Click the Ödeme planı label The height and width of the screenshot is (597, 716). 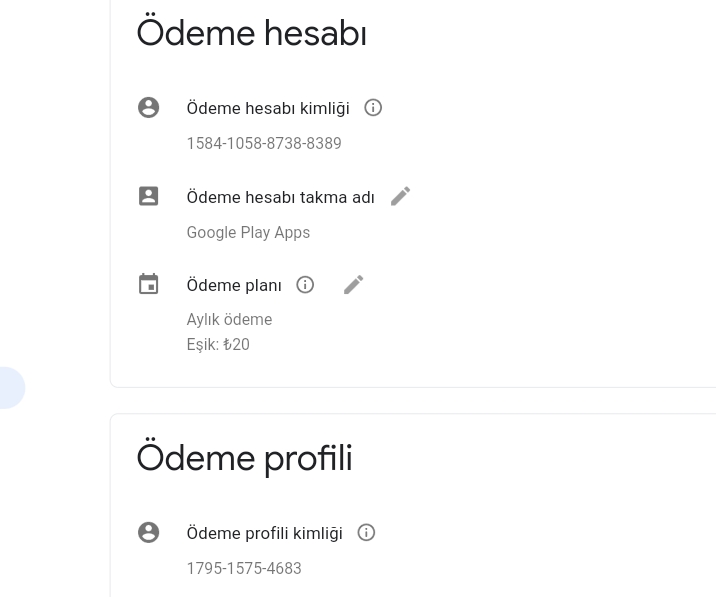point(234,285)
